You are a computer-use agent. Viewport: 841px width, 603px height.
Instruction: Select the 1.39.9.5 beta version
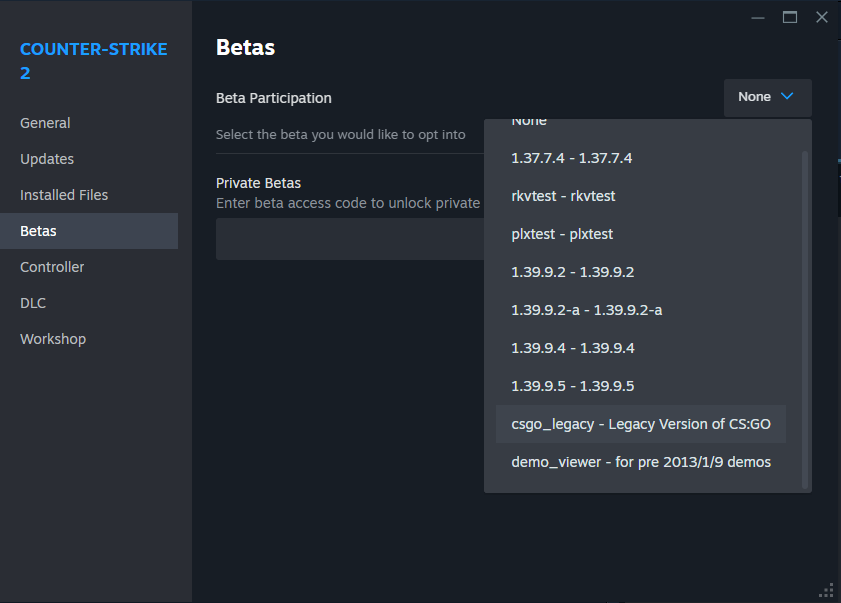(x=572, y=386)
